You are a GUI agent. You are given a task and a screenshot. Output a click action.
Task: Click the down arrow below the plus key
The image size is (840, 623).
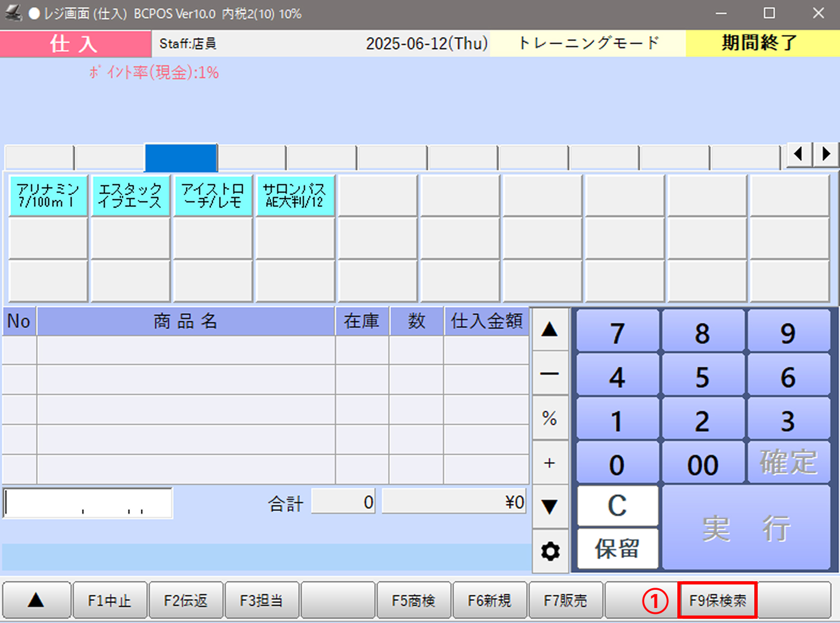549,506
